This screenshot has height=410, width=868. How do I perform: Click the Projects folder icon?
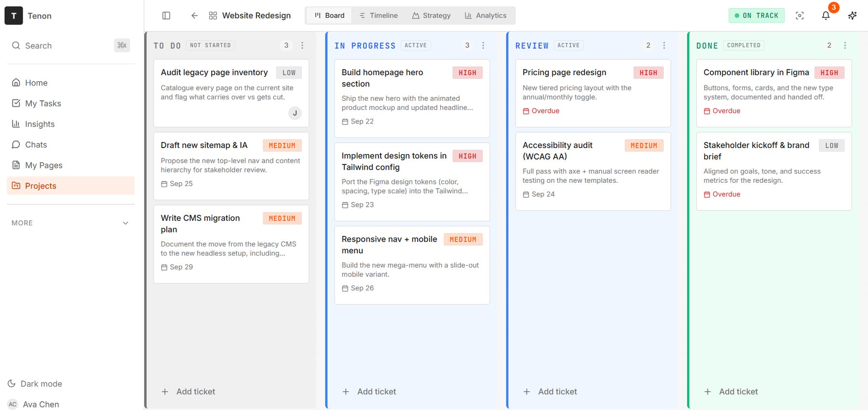point(16,186)
